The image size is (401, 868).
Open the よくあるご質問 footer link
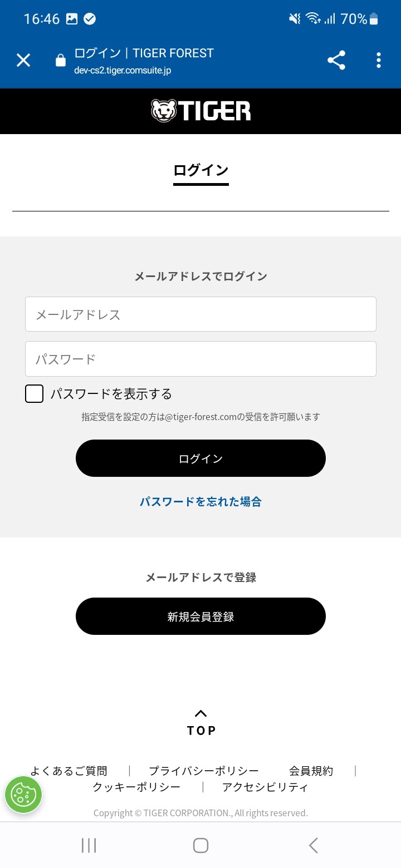[69, 771]
